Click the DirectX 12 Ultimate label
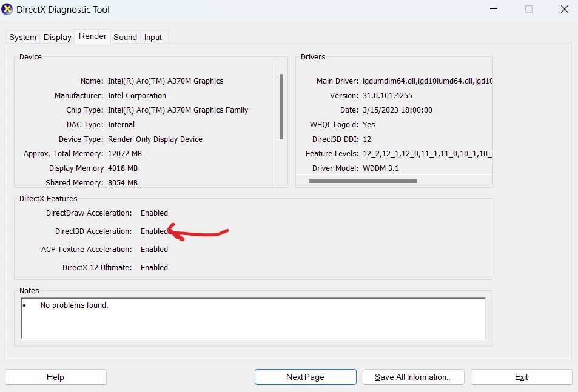This screenshot has height=392, width=578. click(97, 268)
